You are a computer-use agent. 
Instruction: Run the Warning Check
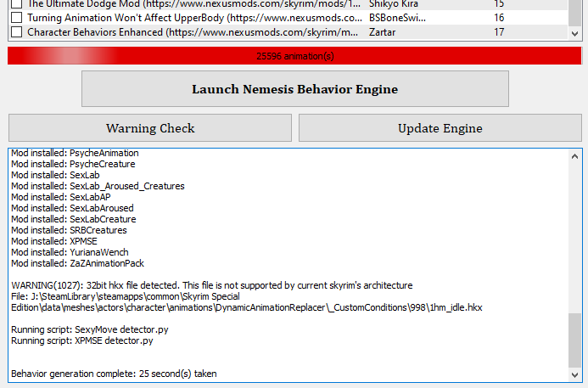150,128
